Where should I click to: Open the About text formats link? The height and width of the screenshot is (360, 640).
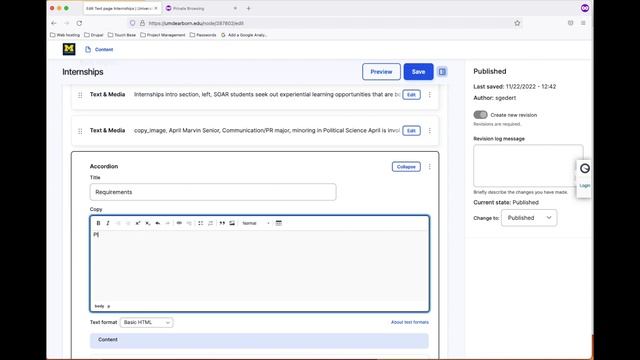(x=410, y=322)
